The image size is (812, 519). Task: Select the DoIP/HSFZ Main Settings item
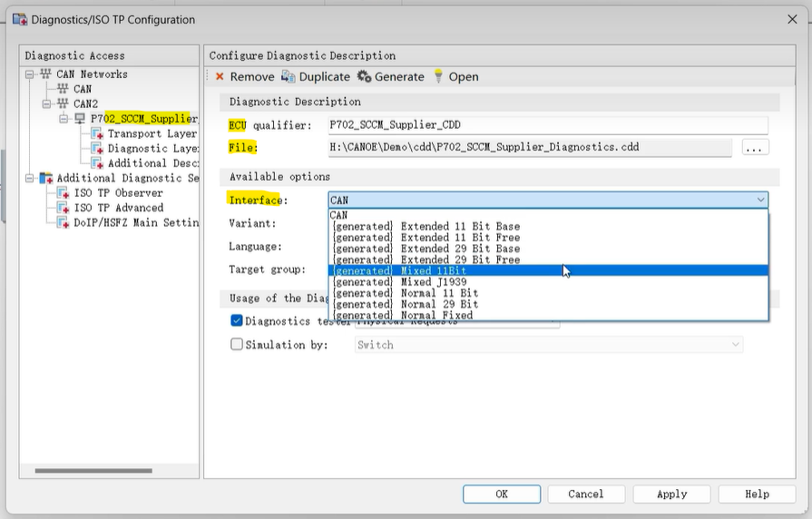click(136, 222)
